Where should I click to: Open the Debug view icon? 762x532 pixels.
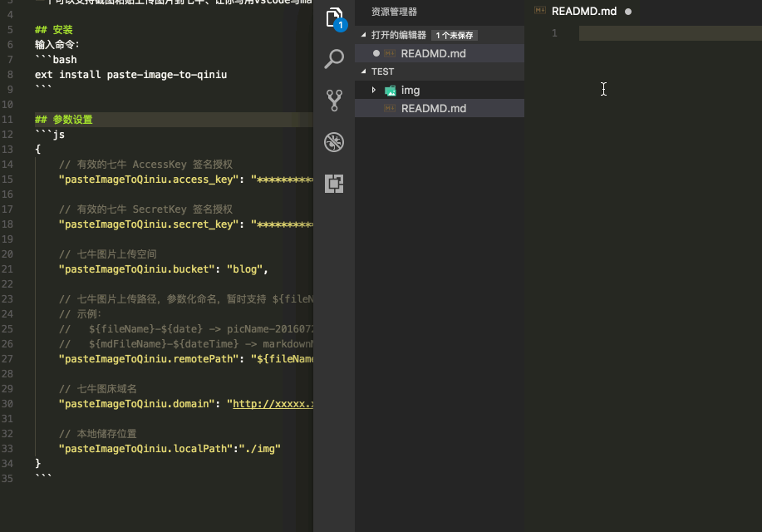(334, 142)
